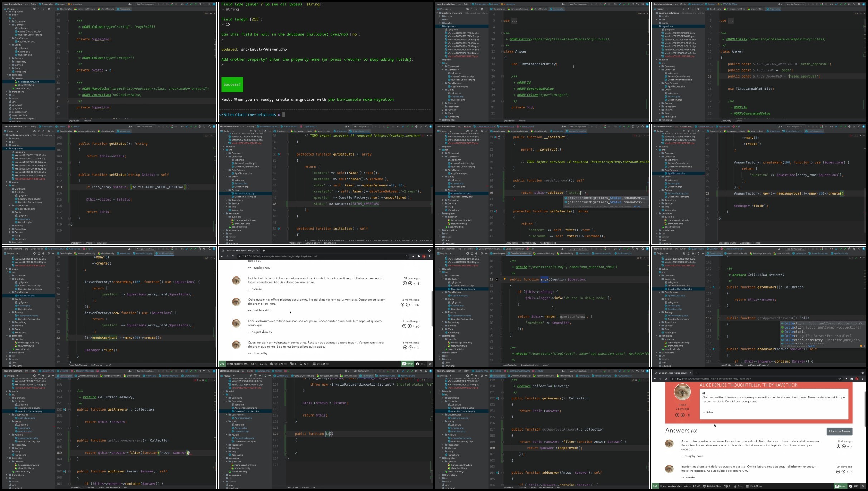Screen dimensions: 868x491
Task: Click browser back arrow in 'Submit an Answer' frame
Action: [x=656, y=379]
